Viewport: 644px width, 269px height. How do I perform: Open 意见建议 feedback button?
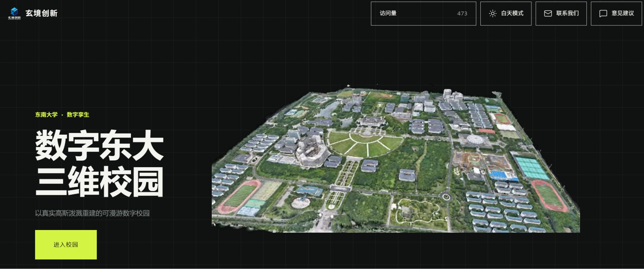(616, 14)
